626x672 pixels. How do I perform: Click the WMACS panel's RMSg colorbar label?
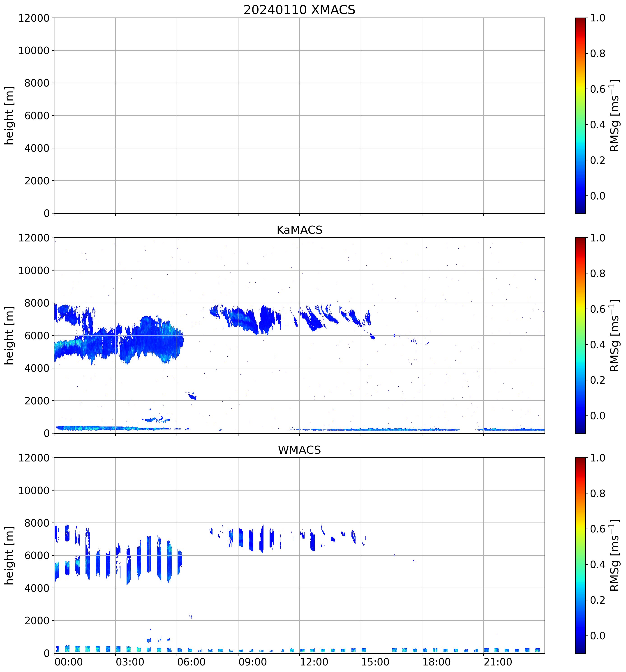614,555
